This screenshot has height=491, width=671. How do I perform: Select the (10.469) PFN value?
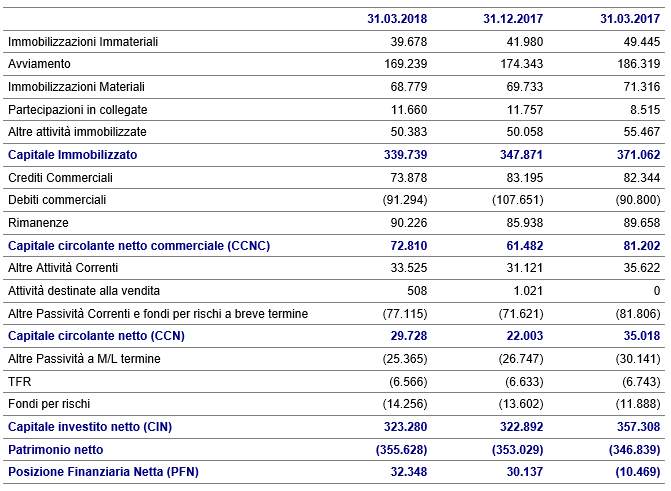pyautogui.click(x=631, y=472)
